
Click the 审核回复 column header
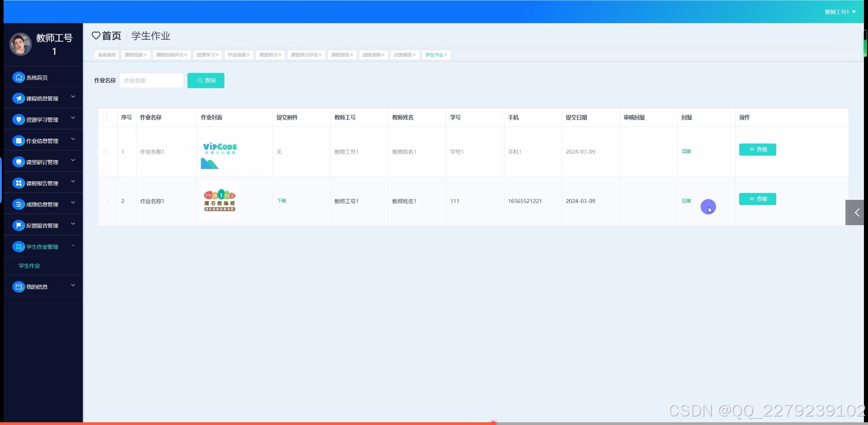(634, 118)
